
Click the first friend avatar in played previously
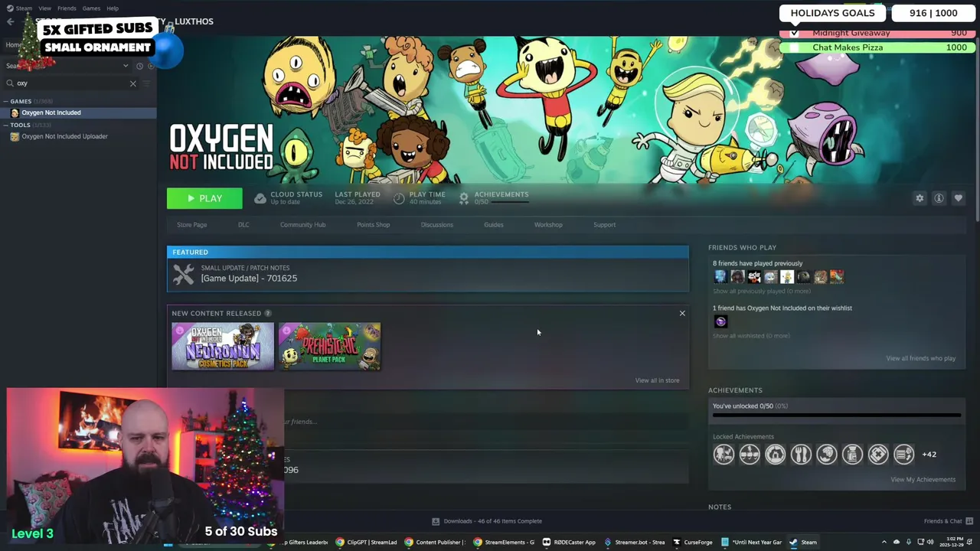coord(720,277)
